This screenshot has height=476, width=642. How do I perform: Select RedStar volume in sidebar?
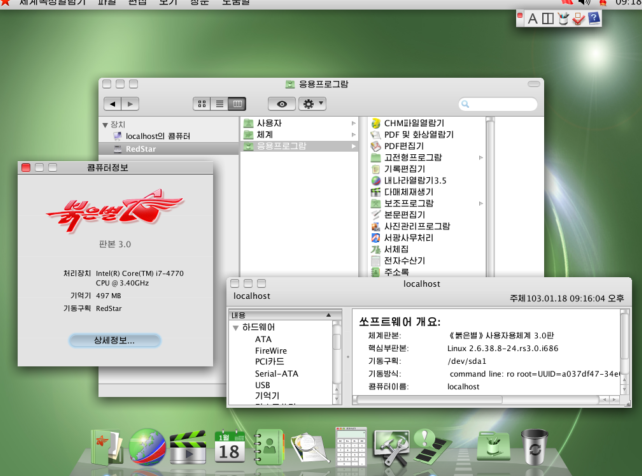[169, 149]
